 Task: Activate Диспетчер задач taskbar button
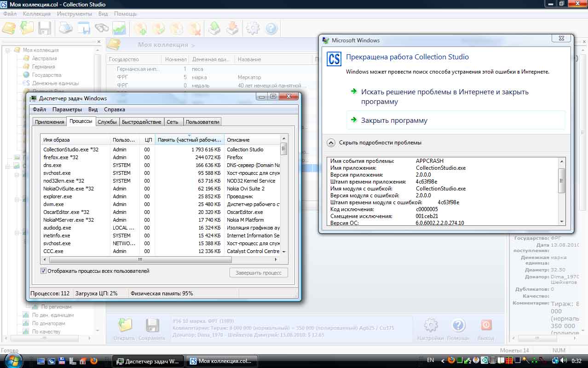click(x=148, y=361)
